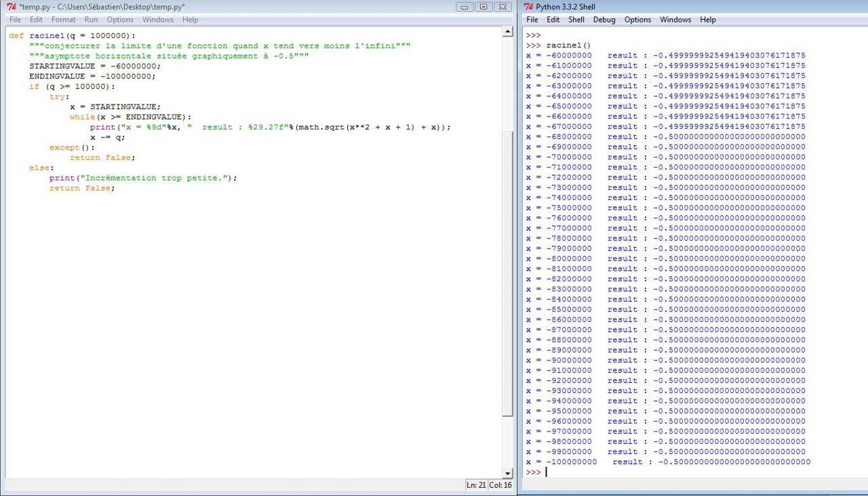Click the Tk feather icon in Python Shell title bar

point(528,7)
